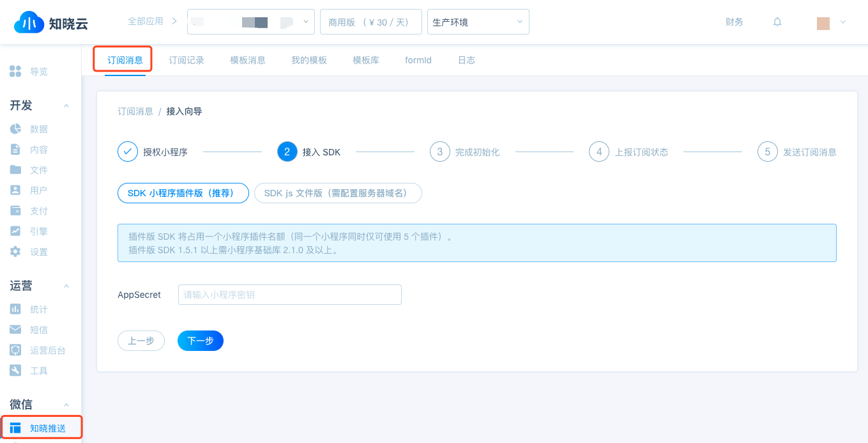Image resolution: width=868 pixels, height=443 pixels.
Task: Click 订阅消息 breadcrumb link
Action: click(x=135, y=111)
